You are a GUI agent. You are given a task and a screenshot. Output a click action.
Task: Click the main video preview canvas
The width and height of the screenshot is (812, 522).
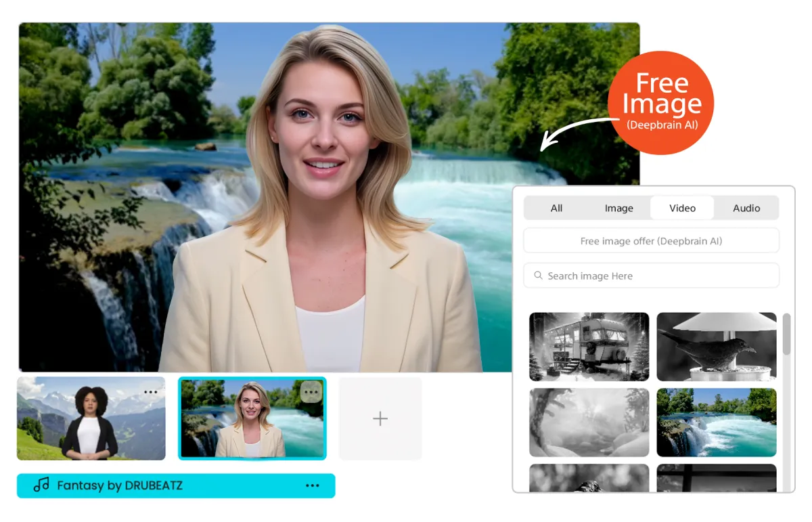329,197
